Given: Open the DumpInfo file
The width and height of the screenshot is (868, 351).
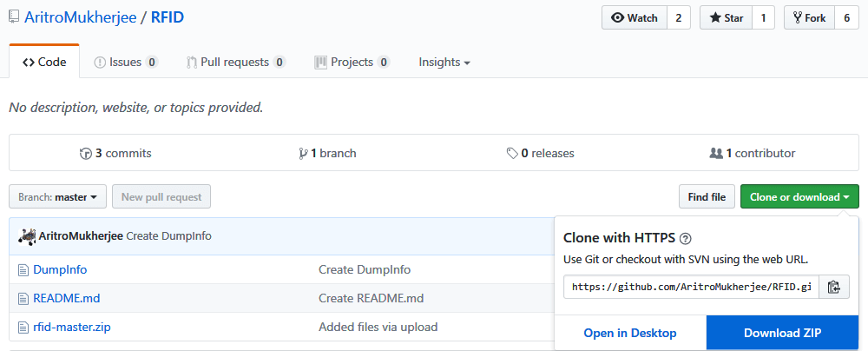Looking at the screenshot, I should coord(60,269).
